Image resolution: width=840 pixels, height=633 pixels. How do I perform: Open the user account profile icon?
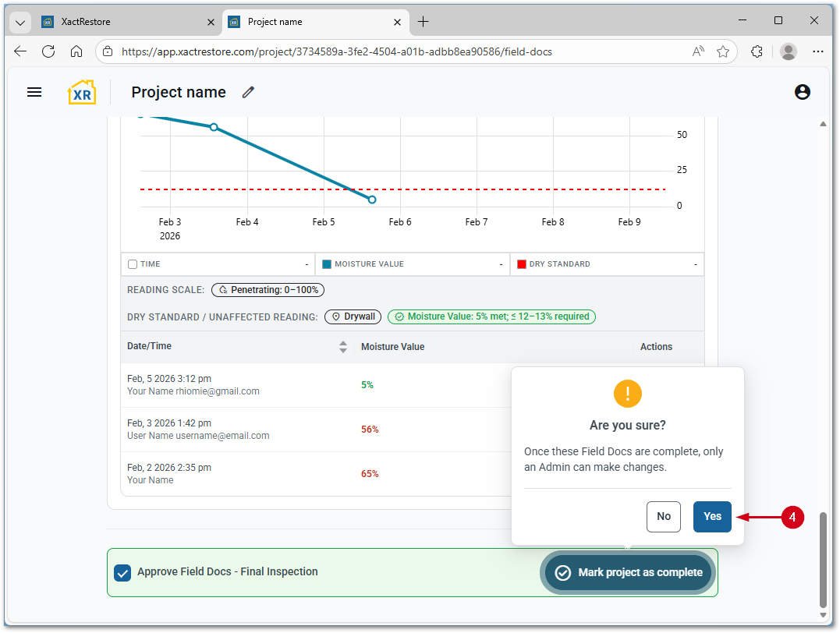coord(802,92)
